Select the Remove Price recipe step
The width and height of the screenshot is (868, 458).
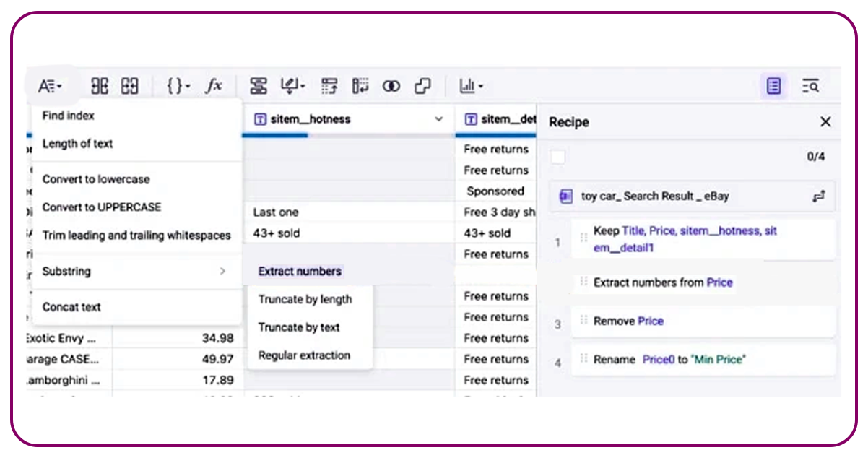tap(703, 321)
